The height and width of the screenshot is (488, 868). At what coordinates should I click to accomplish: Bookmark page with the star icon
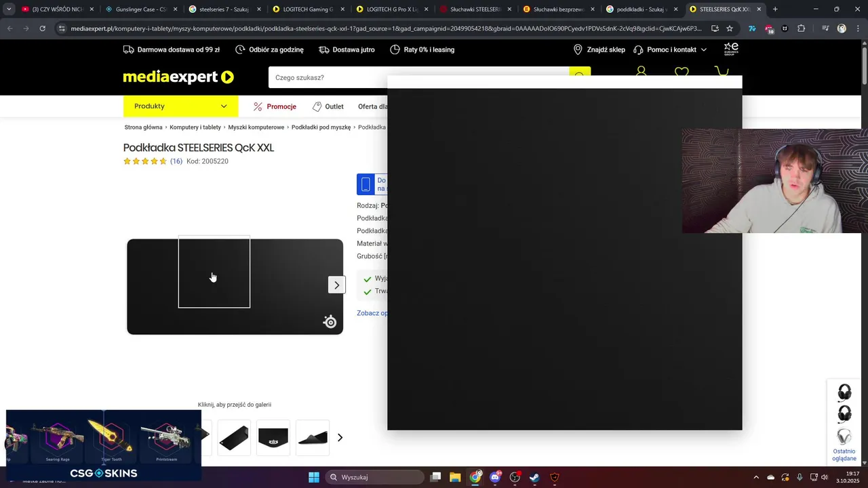click(x=730, y=28)
